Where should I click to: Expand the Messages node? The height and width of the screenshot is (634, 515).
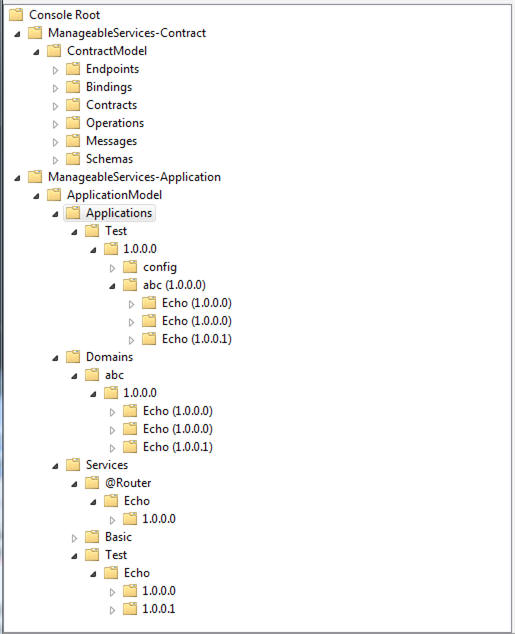click(x=55, y=142)
